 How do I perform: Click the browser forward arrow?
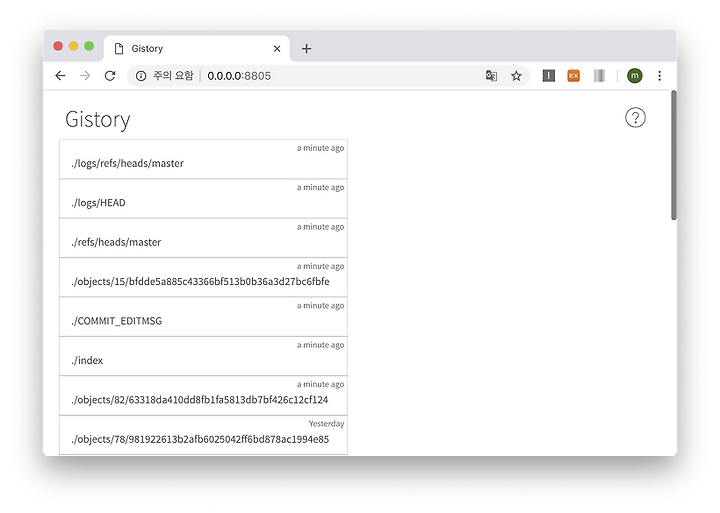[x=85, y=76]
